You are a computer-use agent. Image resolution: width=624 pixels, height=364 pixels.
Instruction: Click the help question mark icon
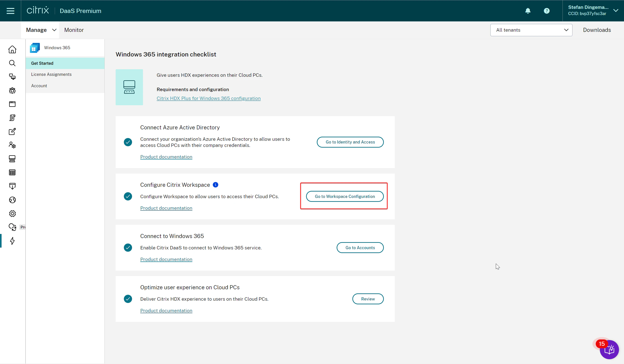click(546, 11)
